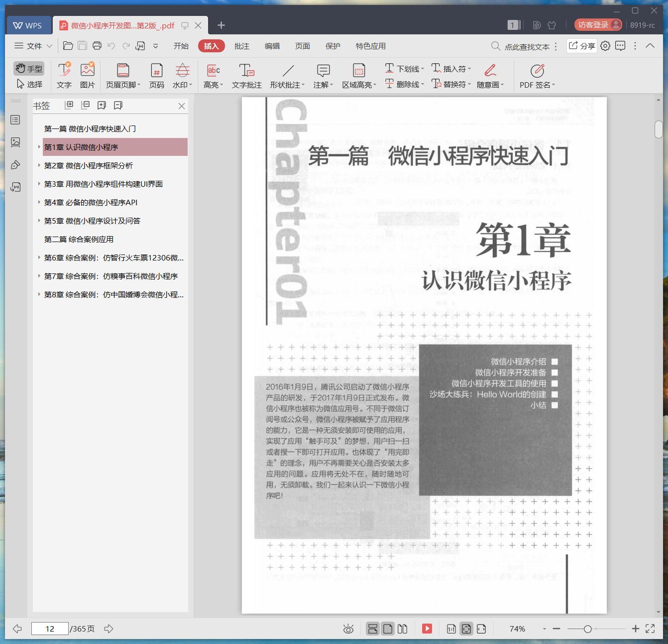The image size is (668, 644).
Task: Go to the next page arrow
Action: point(109,629)
